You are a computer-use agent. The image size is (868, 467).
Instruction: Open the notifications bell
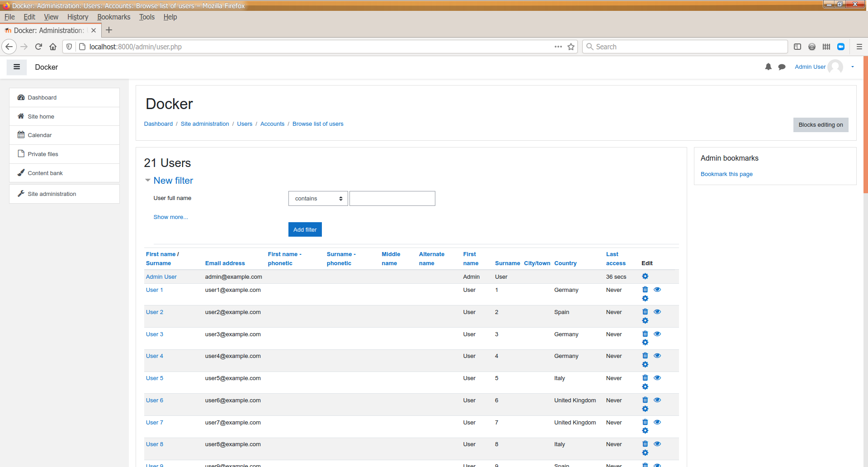768,67
